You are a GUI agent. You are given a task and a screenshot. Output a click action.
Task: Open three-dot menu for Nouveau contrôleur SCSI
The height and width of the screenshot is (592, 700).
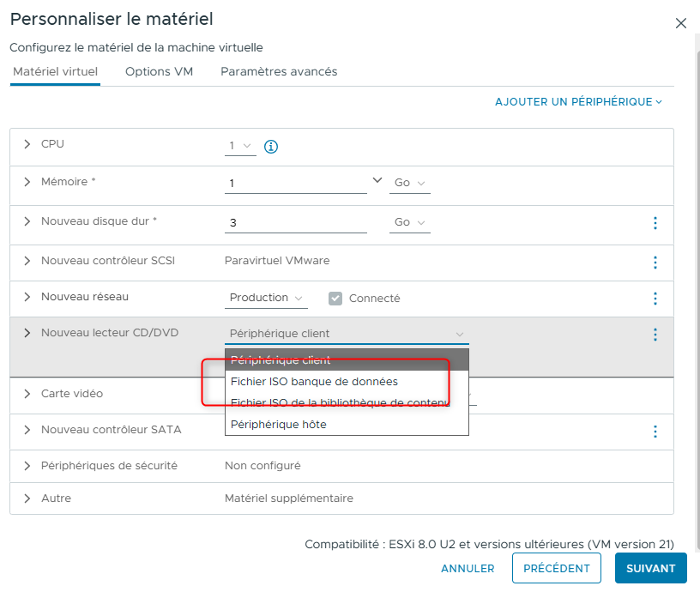(655, 263)
